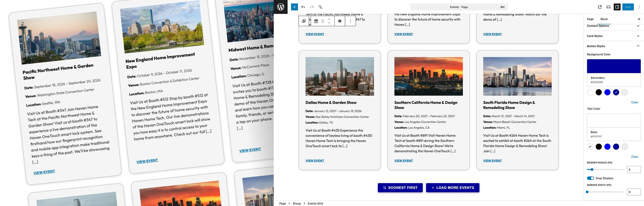Switch to the Block tab
The width and height of the screenshot is (644, 206).
604,19
